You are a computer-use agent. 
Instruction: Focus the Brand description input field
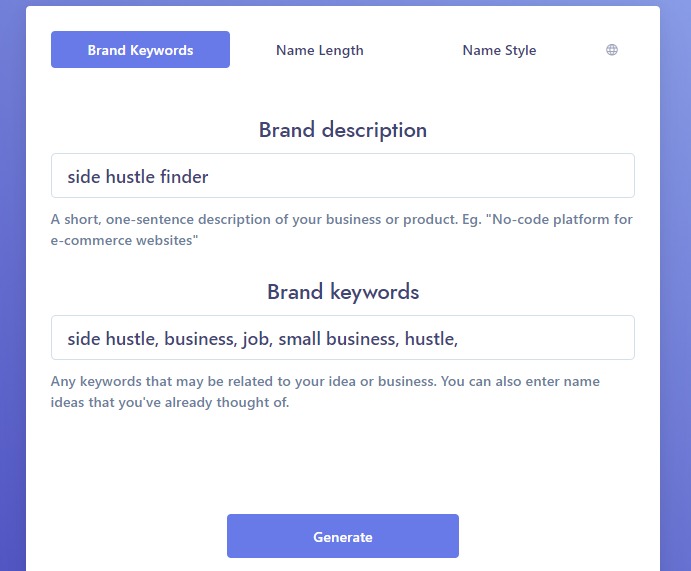pyautogui.click(x=343, y=175)
